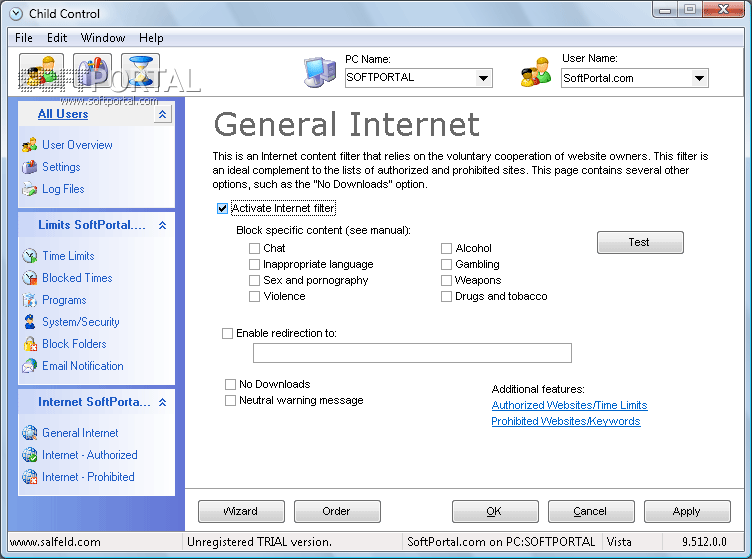Click the Cancel button

point(591,511)
